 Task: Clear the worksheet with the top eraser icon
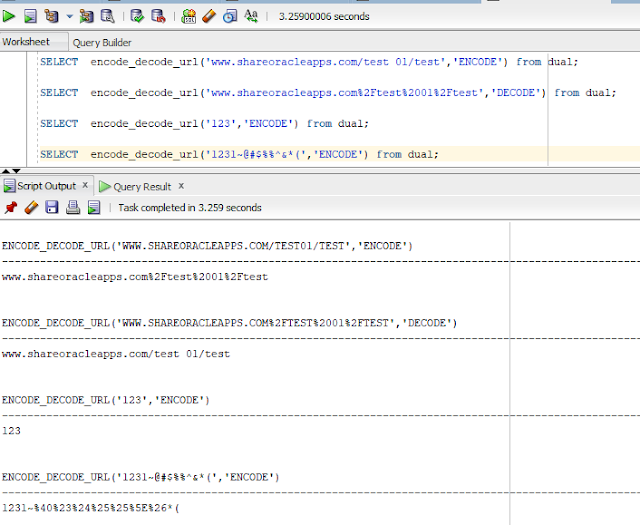pyautogui.click(x=209, y=16)
